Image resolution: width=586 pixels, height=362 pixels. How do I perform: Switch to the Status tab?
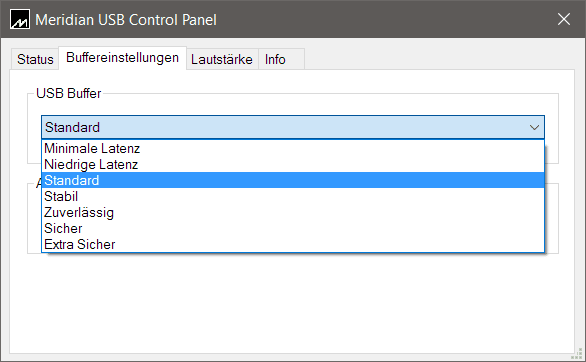[x=35, y=59]
